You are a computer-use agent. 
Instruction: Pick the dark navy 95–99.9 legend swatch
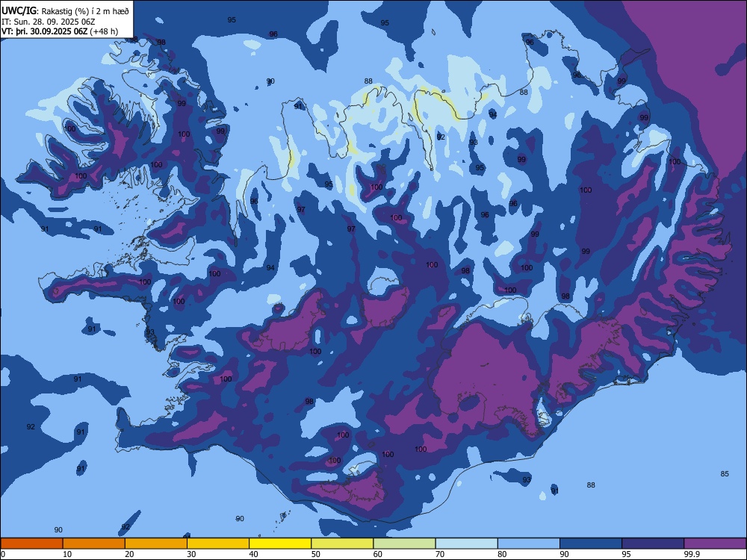point(653,544)
